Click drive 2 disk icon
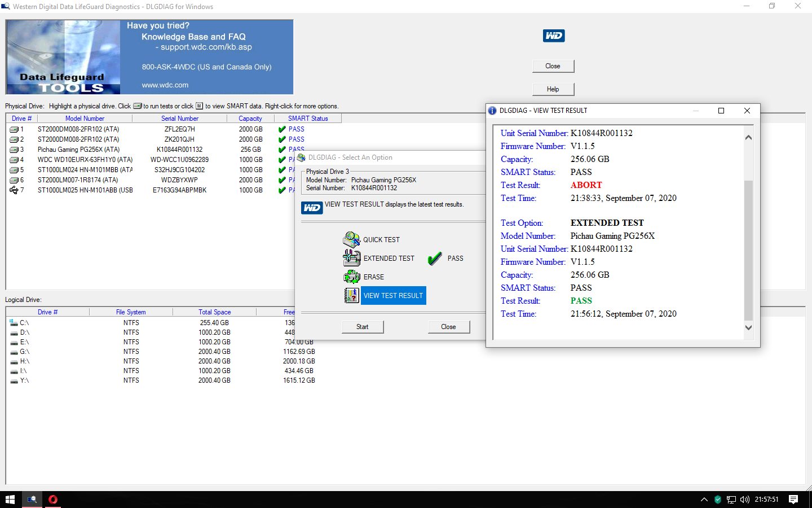Screen dimensions: 812x508 coord(14,139)
